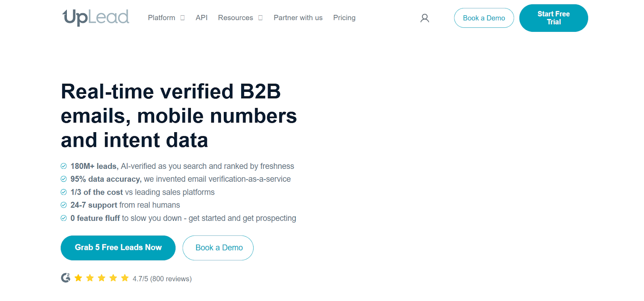Click the first gold rating star

click(78, 278)
